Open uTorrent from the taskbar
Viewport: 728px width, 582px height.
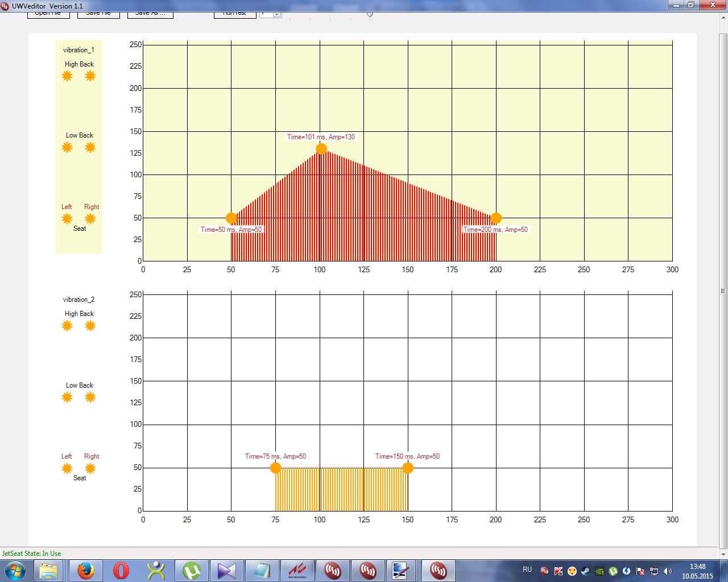coord(192,570)
